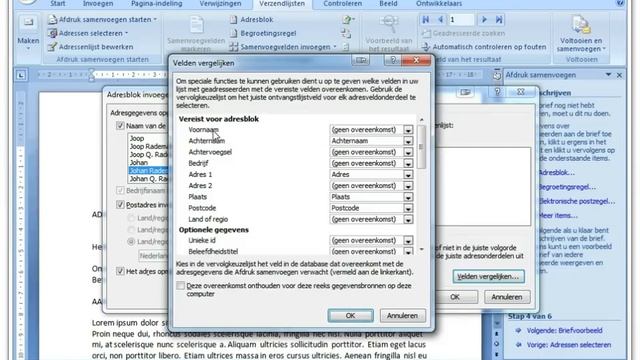640x360 pixels.
Task: Select the third Land/regio radio option
Action: pyautogui.click(x=131, y=242)
